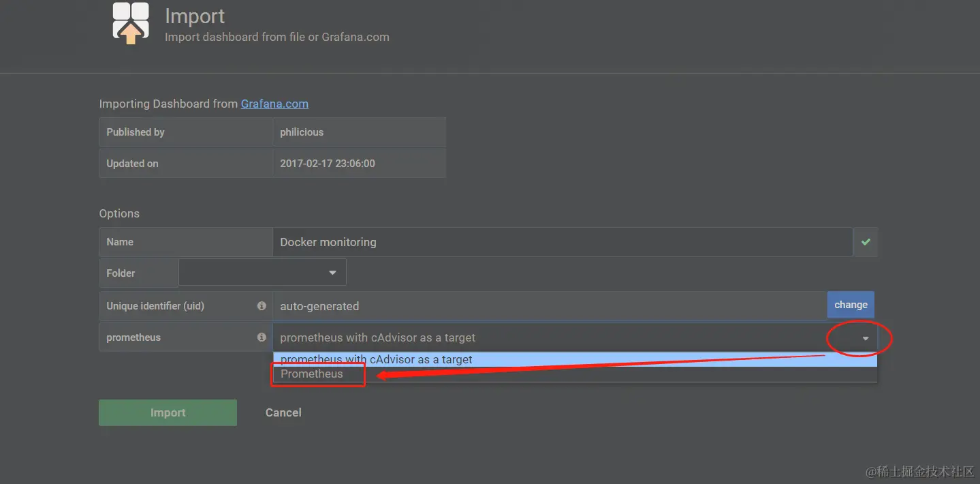This screenshot has width=980, height=484.
Task: Click the "Name" label cell
Action: [x=186, y=242]
